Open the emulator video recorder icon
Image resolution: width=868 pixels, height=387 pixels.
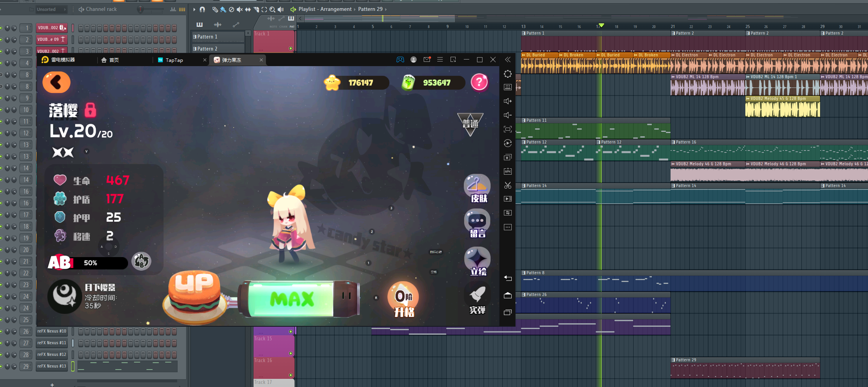click(x=508, y=199)
